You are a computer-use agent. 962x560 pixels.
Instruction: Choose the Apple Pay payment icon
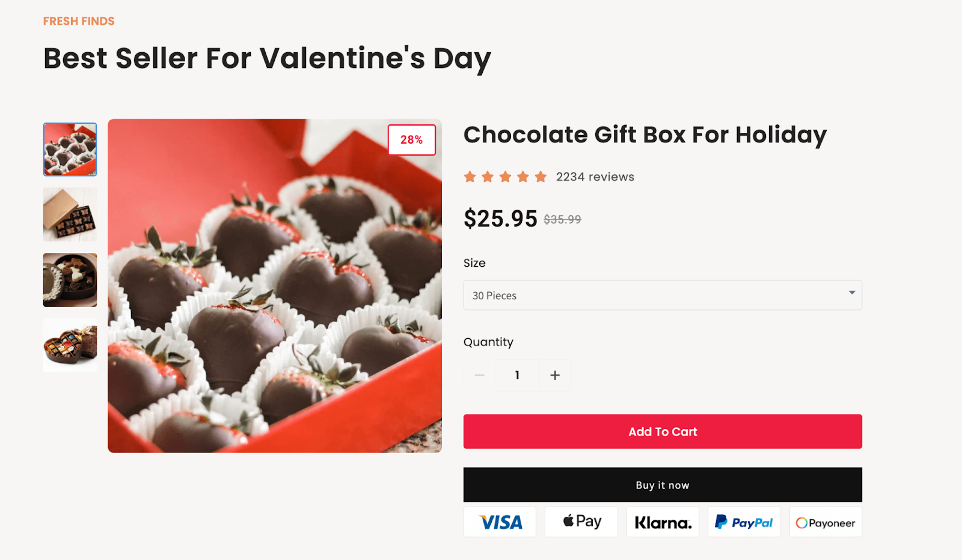[x=581, y=522]
